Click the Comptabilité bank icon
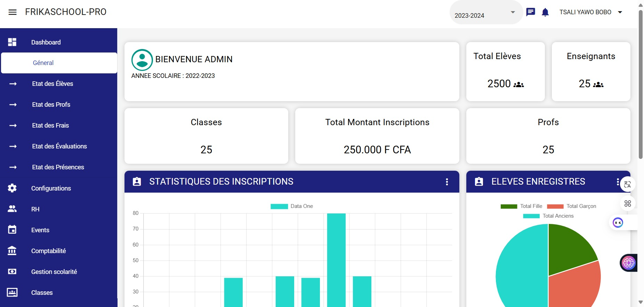This screenshot has height=307, width=644. click(x=12, y=250)
